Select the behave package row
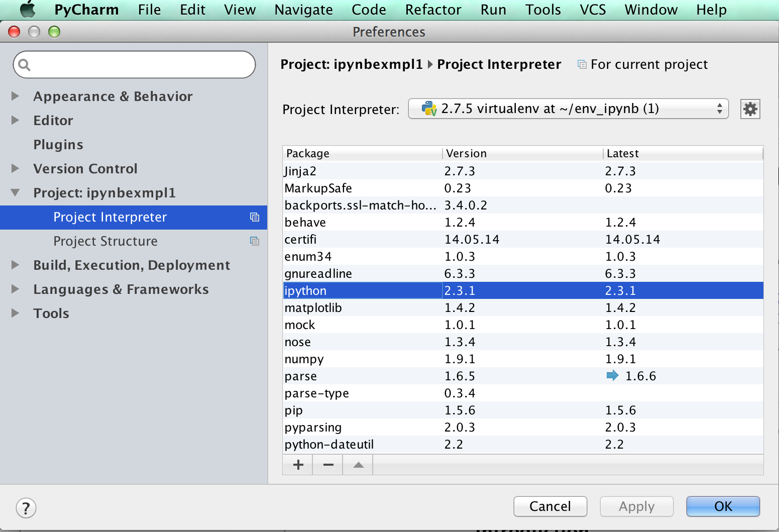This screenshot has height=532, width=779. [523, 222]
